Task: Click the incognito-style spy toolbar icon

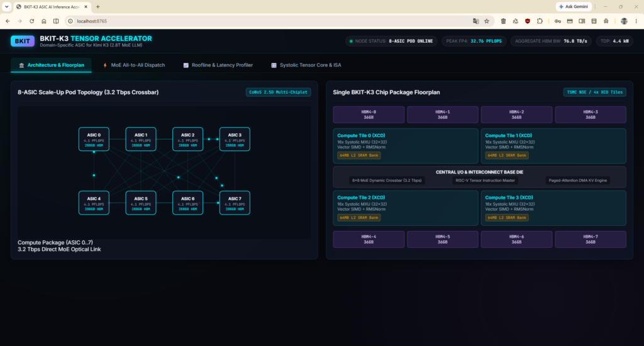Action: coord(606,21)
